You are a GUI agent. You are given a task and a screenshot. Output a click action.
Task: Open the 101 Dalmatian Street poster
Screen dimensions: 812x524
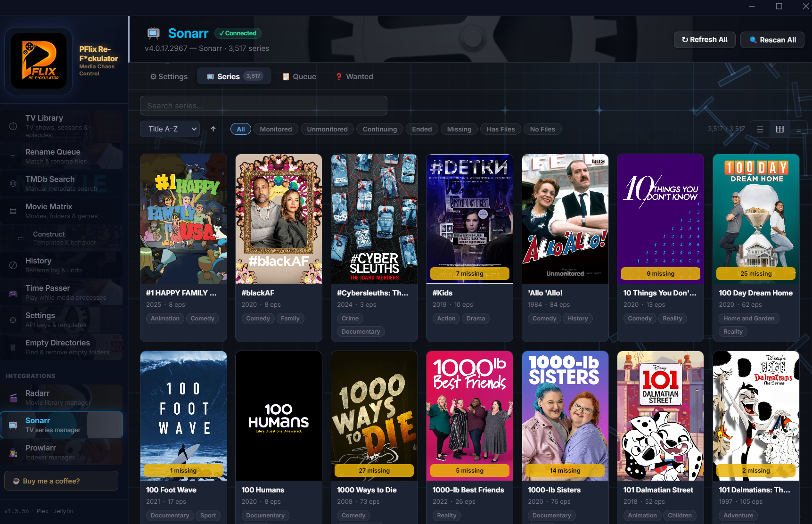click(660, 416)
